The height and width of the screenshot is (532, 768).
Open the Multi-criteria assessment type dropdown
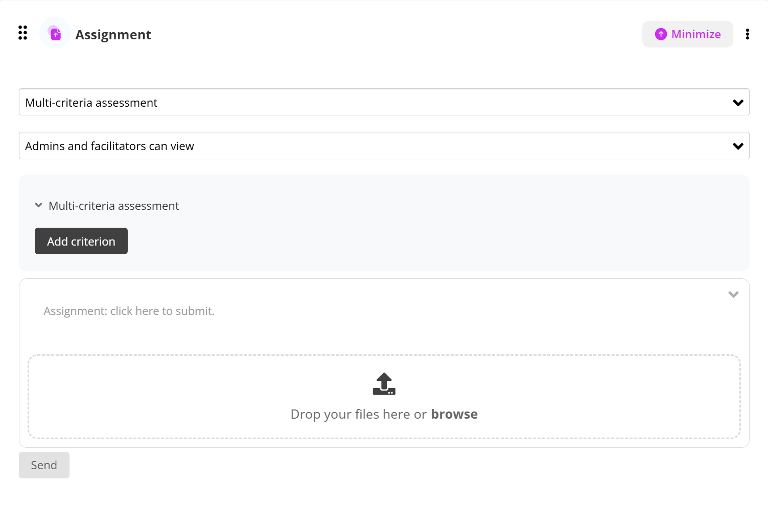(378, 103)
